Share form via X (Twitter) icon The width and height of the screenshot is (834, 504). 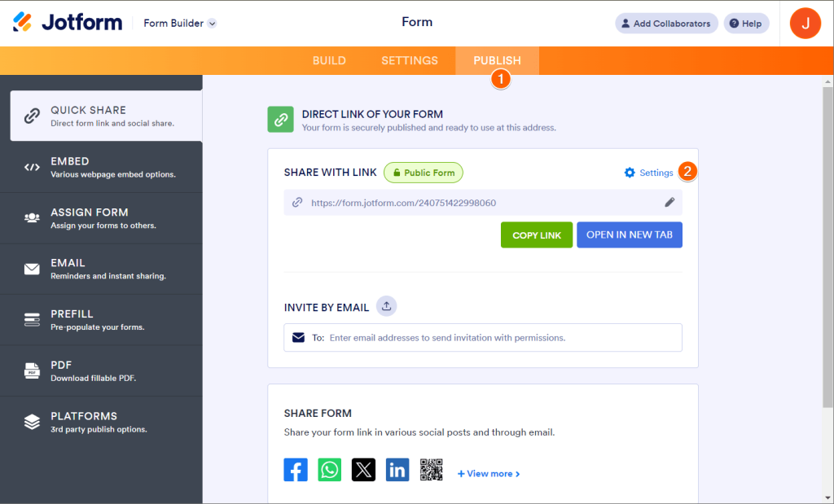click(x=363, y=470)
